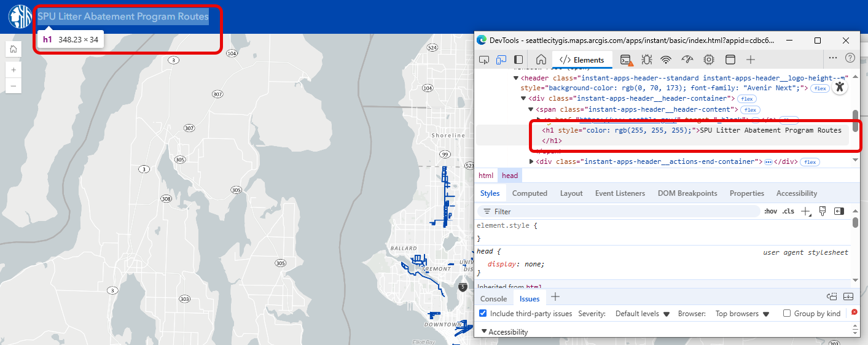
Task: Click flex badge on header element
Action: click(x=819, y=88)
